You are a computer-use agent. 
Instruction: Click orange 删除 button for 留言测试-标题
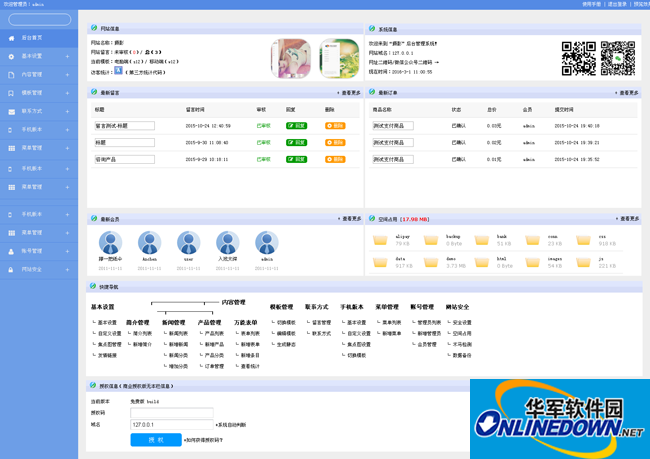[335, 126]
